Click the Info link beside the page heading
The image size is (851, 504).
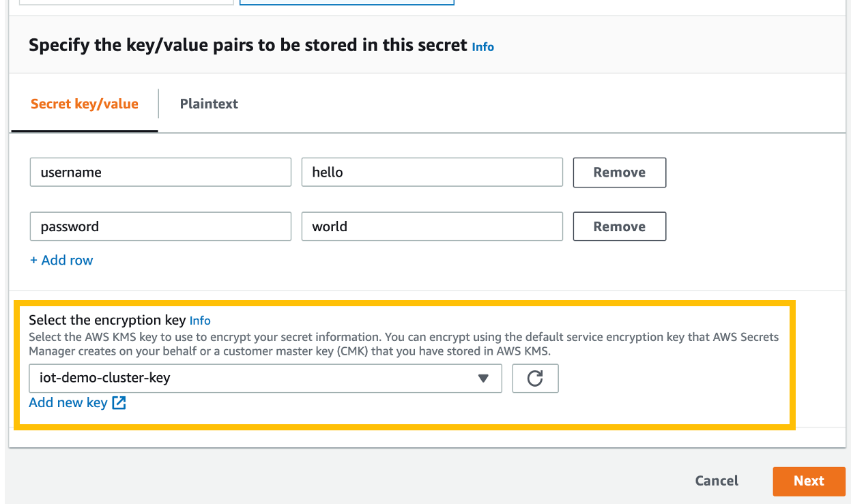(482, 46)
